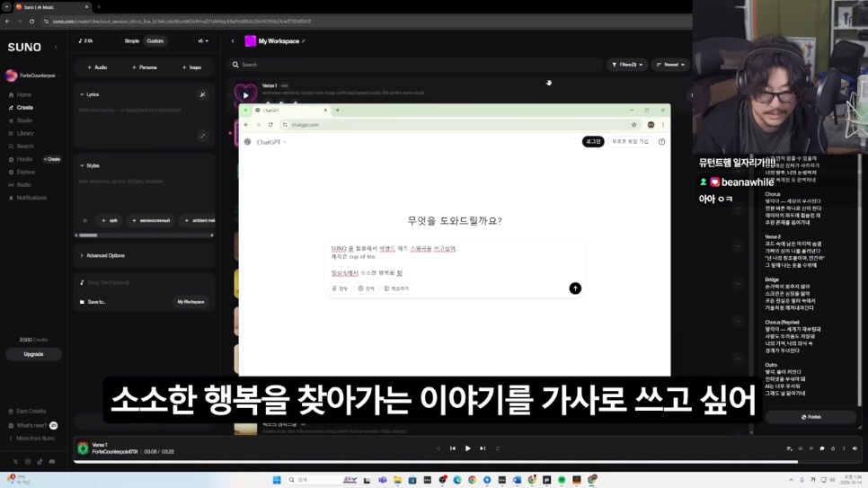Screen dimensions: 868x488
Task: Add the 'epik' style tag
Action: click(110, 220)
